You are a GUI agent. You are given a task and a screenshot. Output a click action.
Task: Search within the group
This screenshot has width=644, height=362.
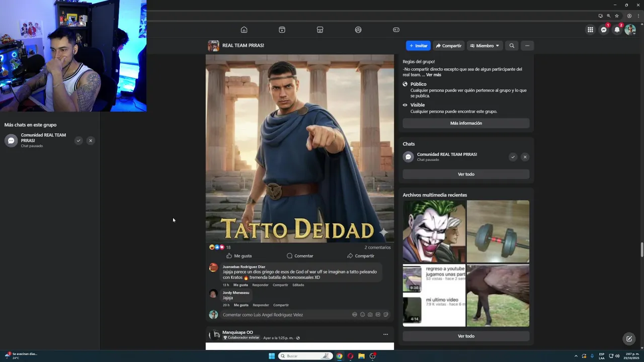(x=512, y=46)
